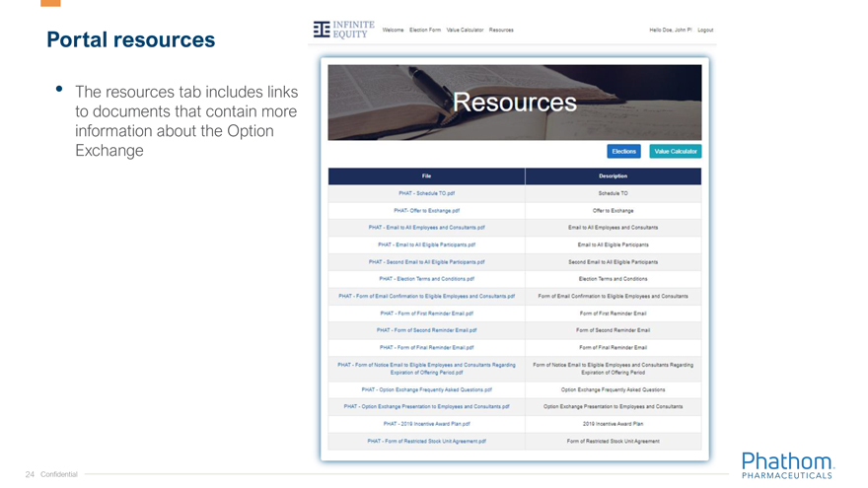
Task: Click the Portal resources slide title
Action: click(130, 39)
